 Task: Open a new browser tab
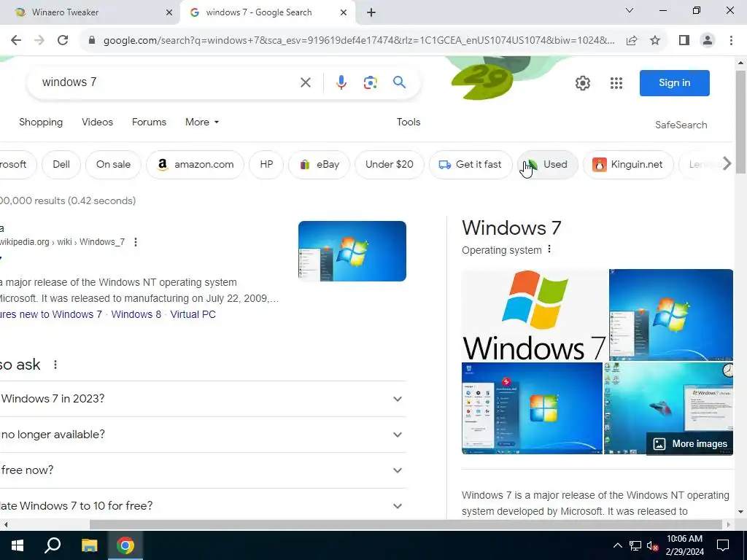pyautogui.click(x=371, y=12)
